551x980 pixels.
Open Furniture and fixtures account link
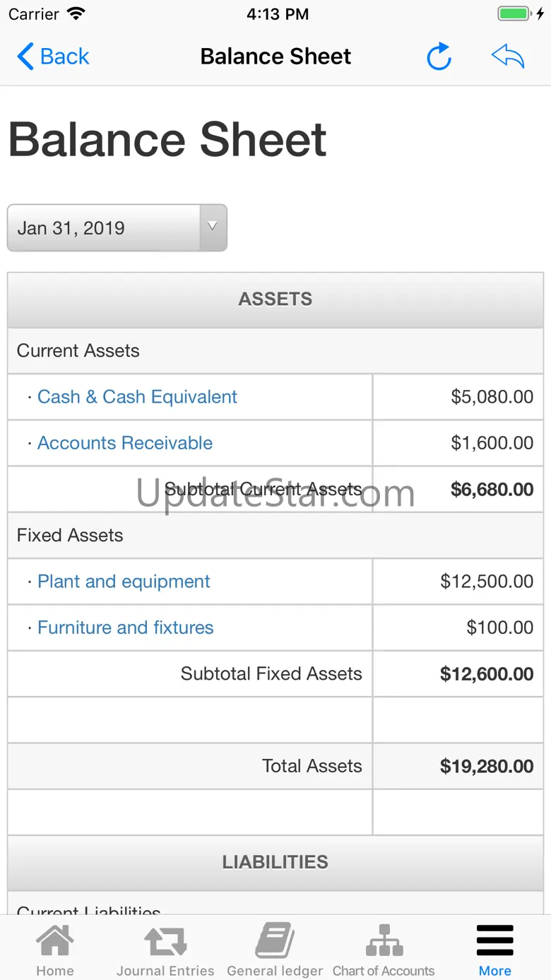125,627
